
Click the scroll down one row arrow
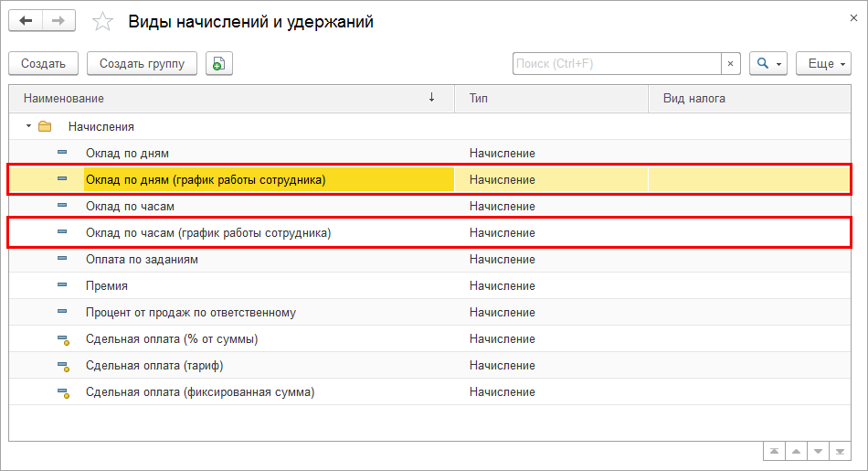(817, 452)
